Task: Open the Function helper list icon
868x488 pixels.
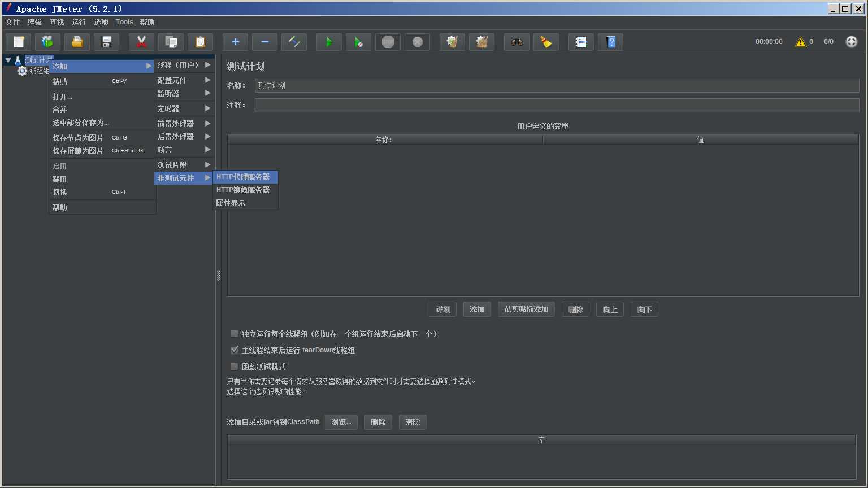Action: (581, 42)
